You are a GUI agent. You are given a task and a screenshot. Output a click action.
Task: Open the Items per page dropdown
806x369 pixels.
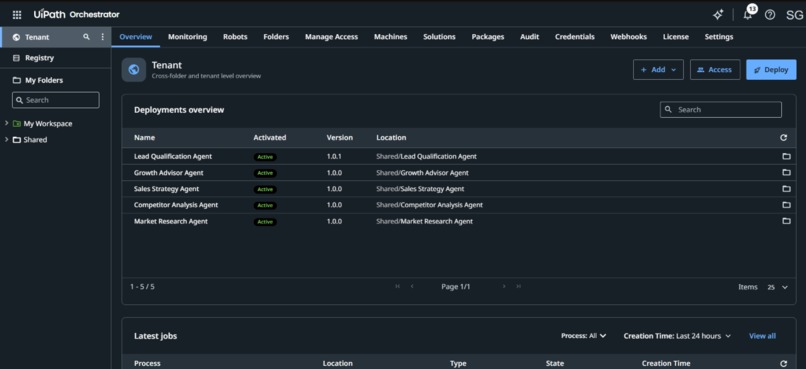pyautogui.click(x=777, y=287)
